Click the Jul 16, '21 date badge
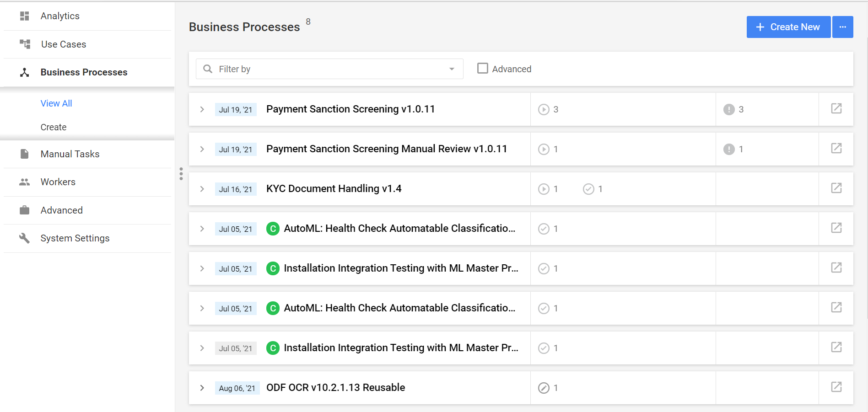Screen dimensions: 868x412 pos(236,189)
